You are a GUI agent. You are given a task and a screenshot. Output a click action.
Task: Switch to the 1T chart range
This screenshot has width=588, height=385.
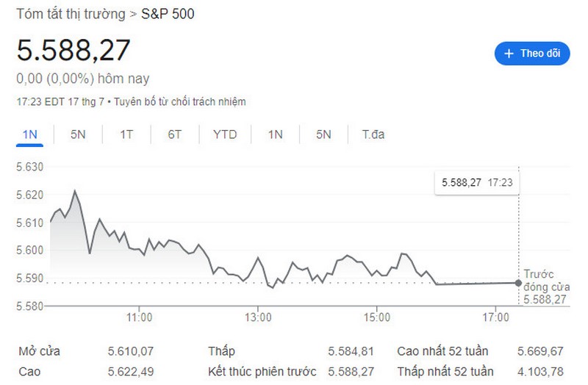click(126, 134)
